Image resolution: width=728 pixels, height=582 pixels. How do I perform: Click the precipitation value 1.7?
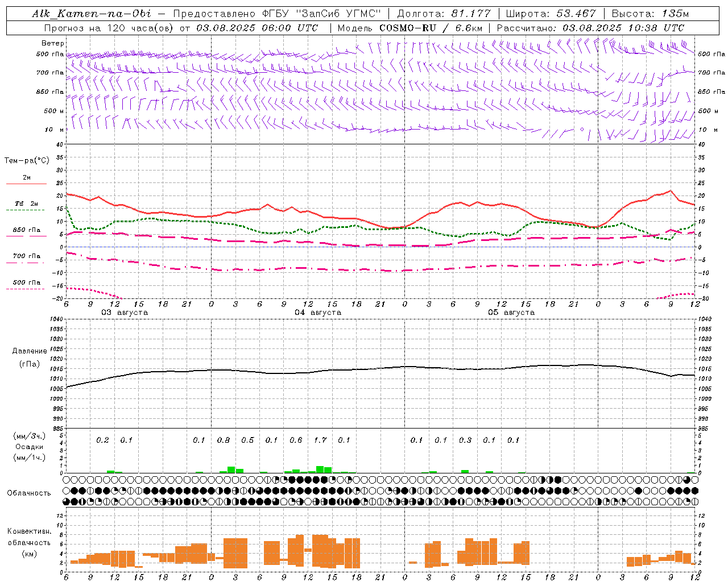coord(320,440)
